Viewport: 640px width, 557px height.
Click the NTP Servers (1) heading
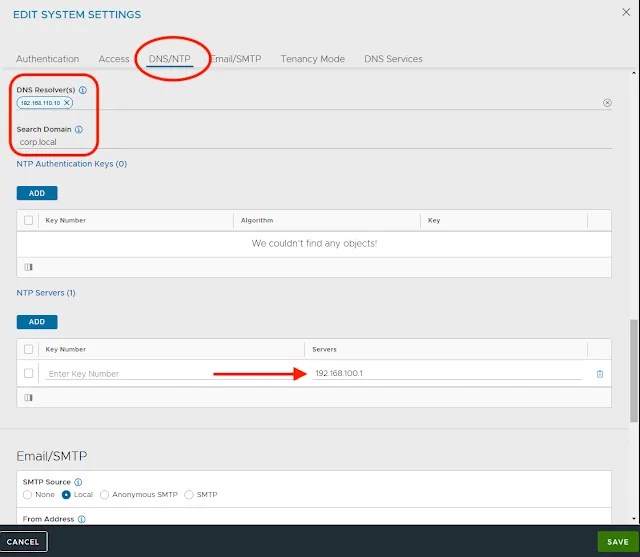[46, 293]
